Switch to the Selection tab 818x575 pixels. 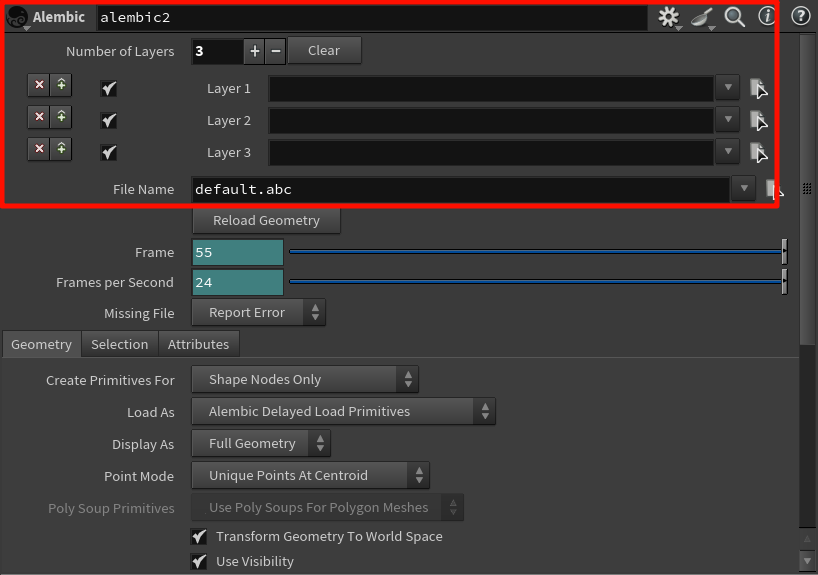point(119,344)
